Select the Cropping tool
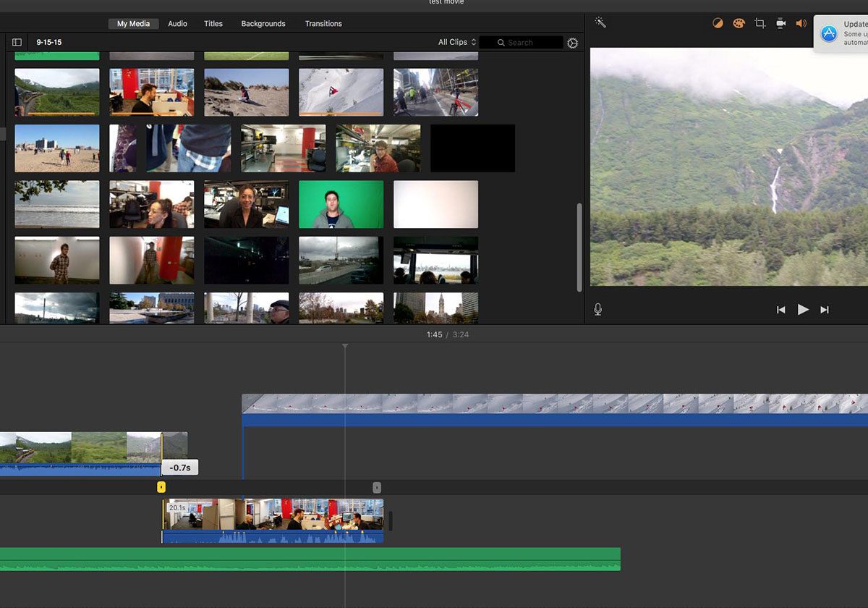This screenshot has width=868, height=608. point(759,23)
